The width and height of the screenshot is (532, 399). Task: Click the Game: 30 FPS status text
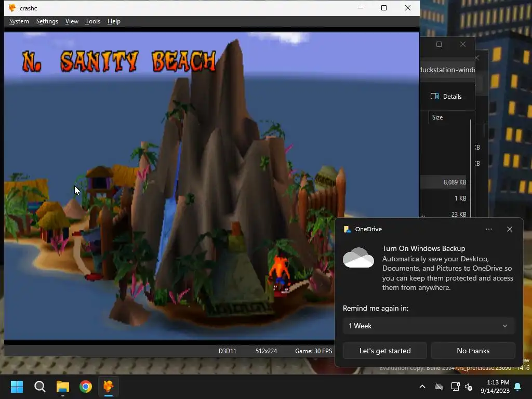[313, 351]
